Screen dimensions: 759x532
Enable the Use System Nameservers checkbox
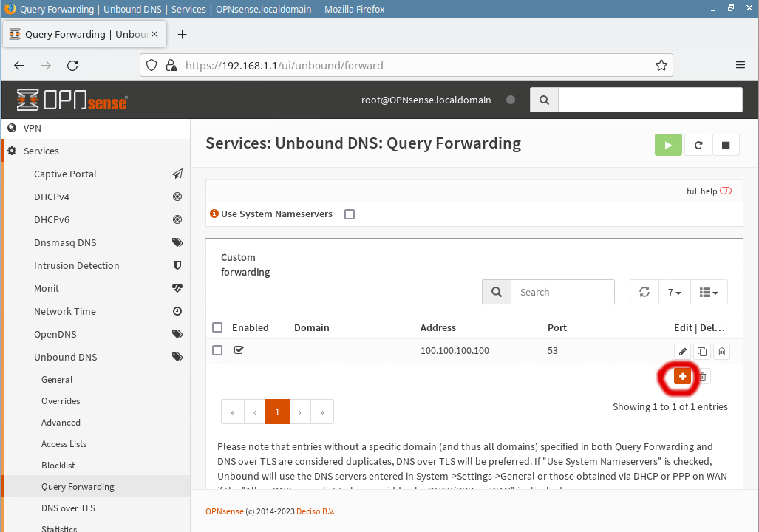click(350, 214)
